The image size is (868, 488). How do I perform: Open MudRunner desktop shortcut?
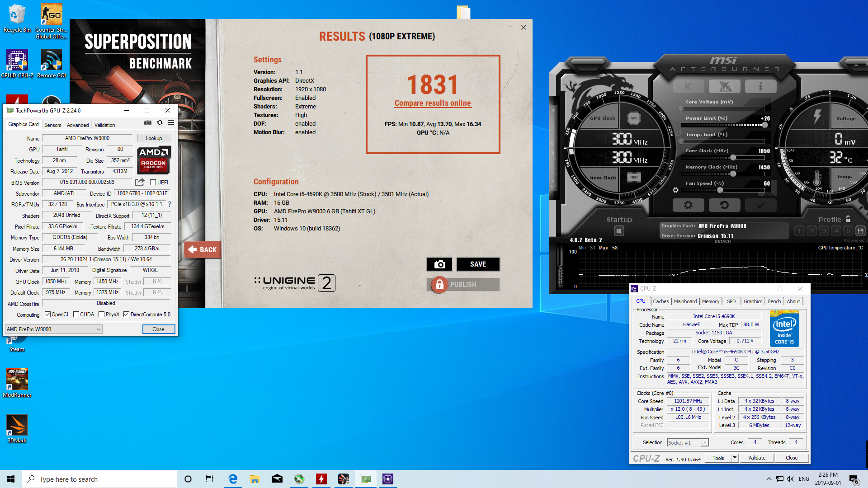click(17, 383)
